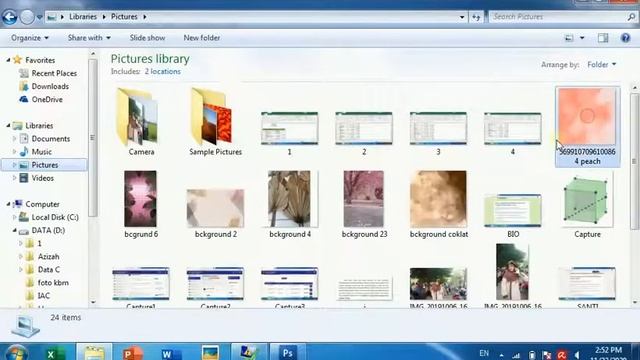Open Photoshop from the taskbar

[x=287, y=353]
